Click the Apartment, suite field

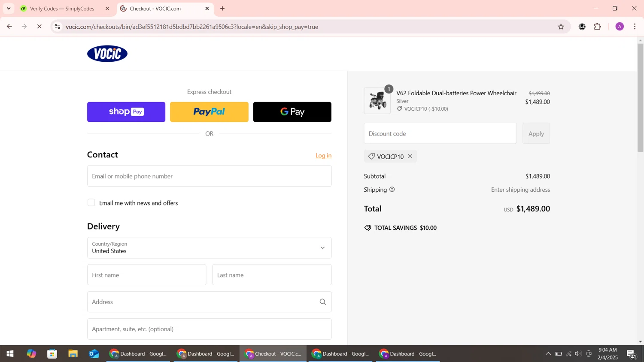tap(209, 329)
